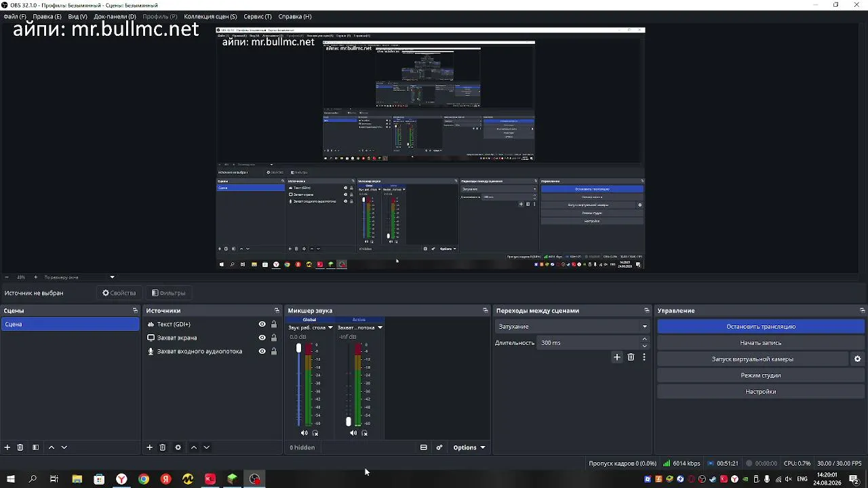Image resolution: width=868 pixels, height=488 pixels.
Task: Open the Затухание transition dropdown
Action: [572, 327]
